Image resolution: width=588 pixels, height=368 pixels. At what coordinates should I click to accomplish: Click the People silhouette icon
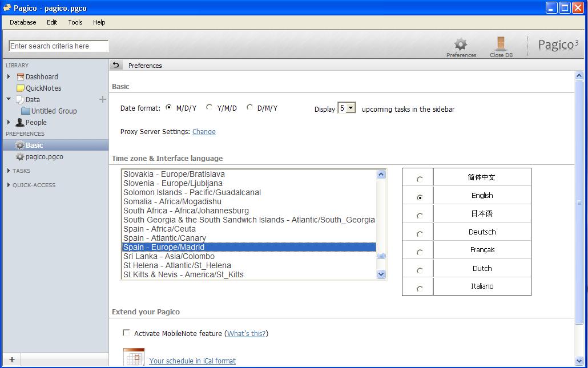pyautogui.click(x=20, y=122)
